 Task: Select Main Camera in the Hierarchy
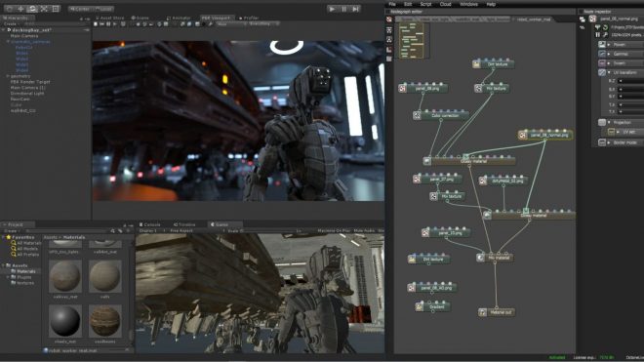coord(24,36)
